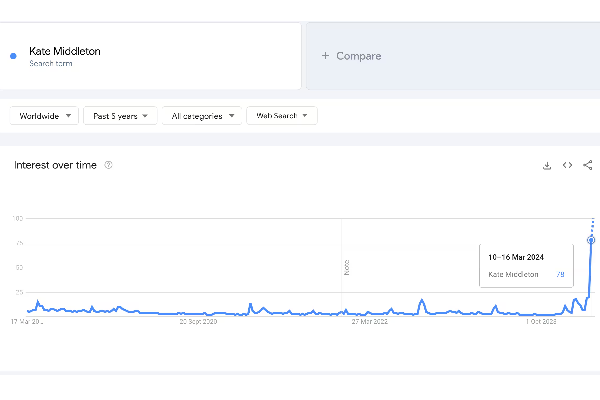Image resolution: width=600 pixels, height=400 pixels.
Task: Click the Note marker on the chart
Action: [x=347, y=267]
